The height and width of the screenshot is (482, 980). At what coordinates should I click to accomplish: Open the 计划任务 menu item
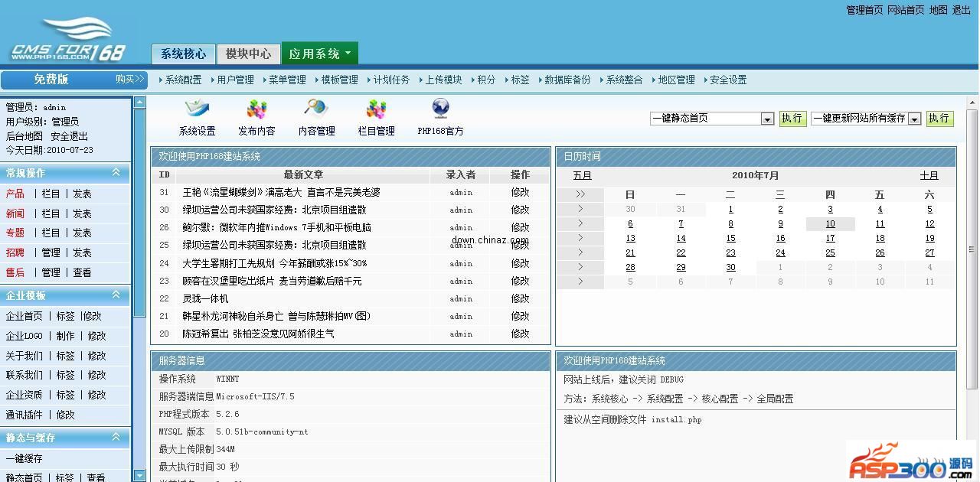pos(391,80)
